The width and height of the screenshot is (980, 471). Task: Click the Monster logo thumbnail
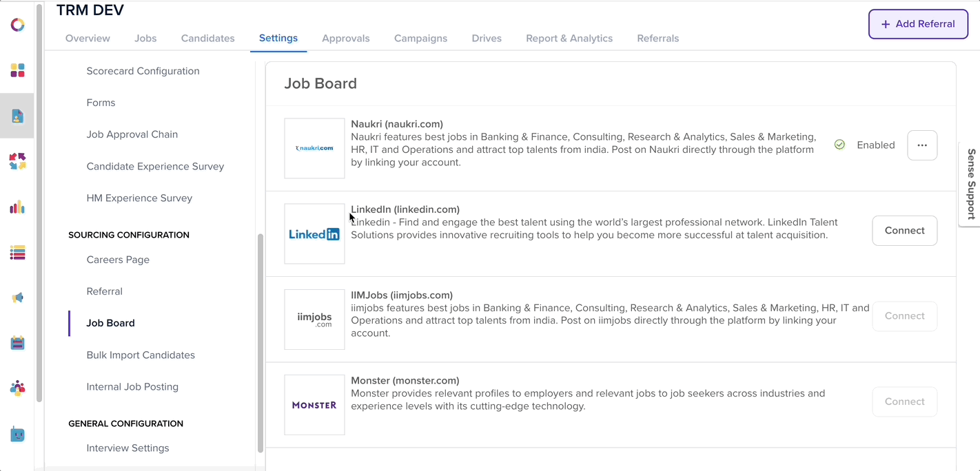(314, 405)
